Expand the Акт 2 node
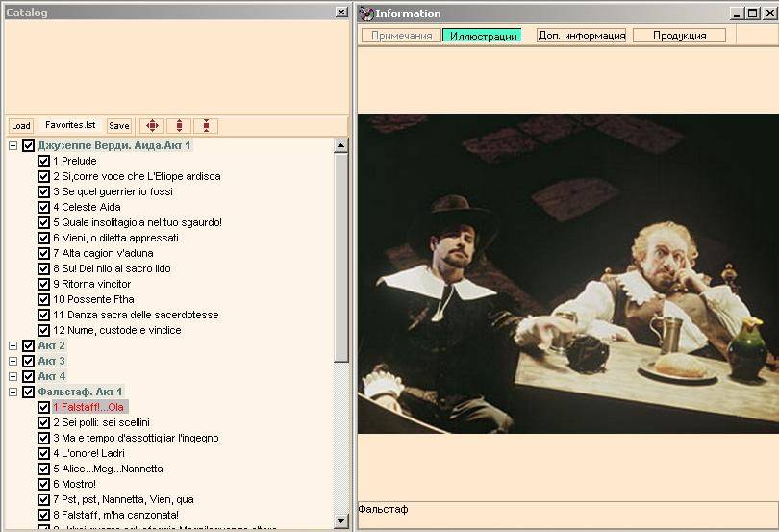This screenshot has width=779, height=532. (13, 345)
